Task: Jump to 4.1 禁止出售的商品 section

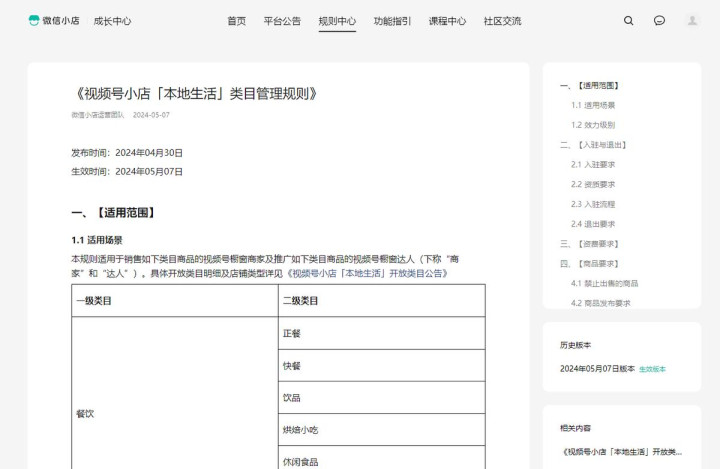Action: (x=604, y=283)
